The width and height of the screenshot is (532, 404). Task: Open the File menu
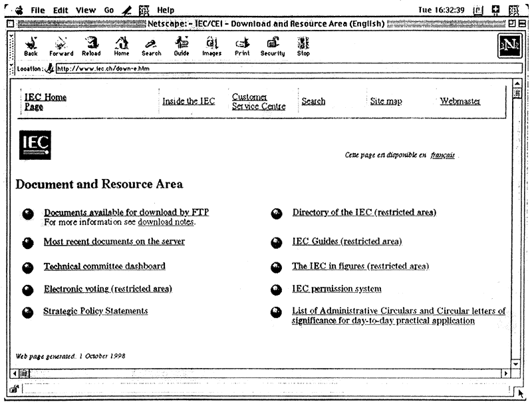pyautogui.click(x=38, y=10)
